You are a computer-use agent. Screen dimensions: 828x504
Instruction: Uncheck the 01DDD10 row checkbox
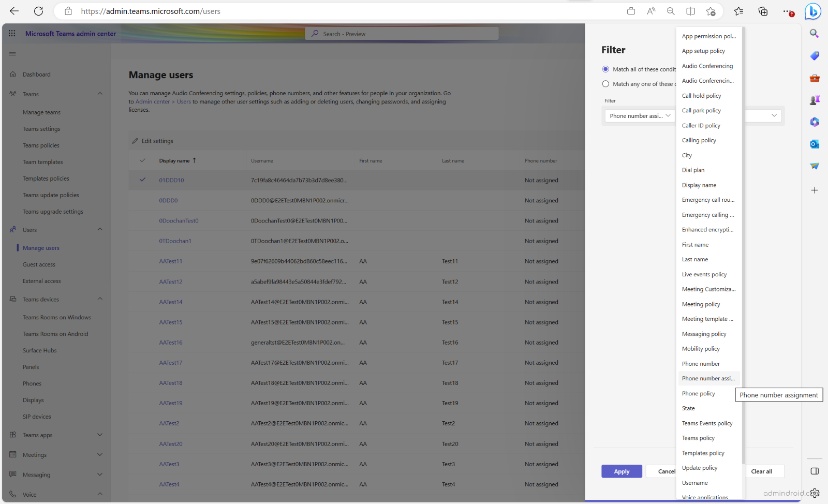(142, 180)
